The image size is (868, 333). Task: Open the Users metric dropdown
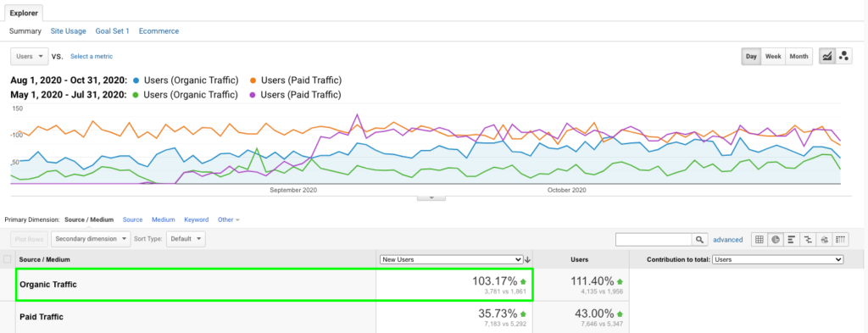coord(30,57)
